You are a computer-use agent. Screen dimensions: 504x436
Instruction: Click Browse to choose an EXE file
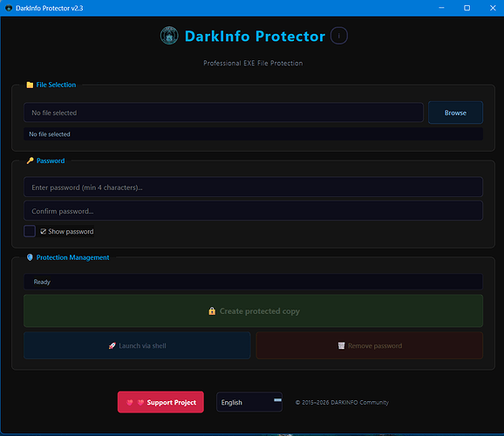click(455, 112)
